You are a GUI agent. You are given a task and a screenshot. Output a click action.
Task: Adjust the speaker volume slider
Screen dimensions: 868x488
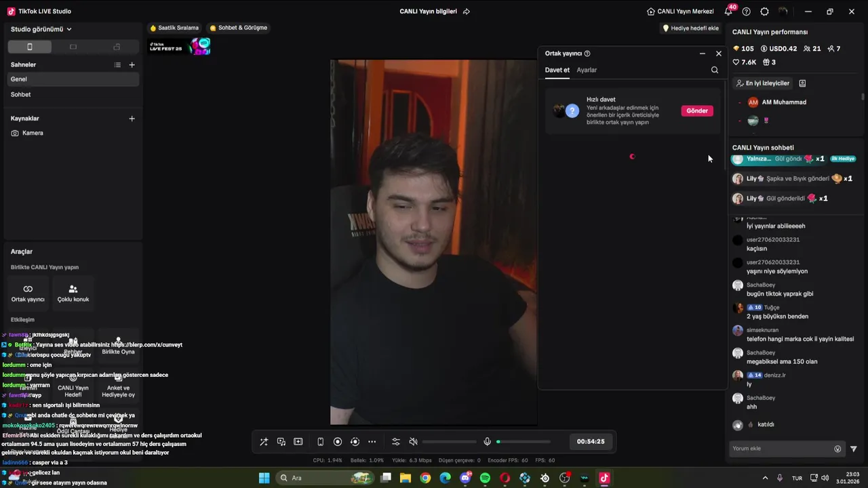coord(448,442)
